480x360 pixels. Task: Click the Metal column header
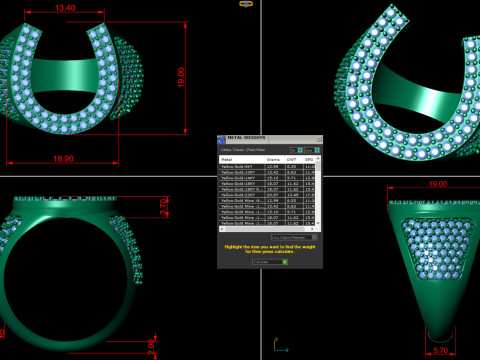[242, 159]
